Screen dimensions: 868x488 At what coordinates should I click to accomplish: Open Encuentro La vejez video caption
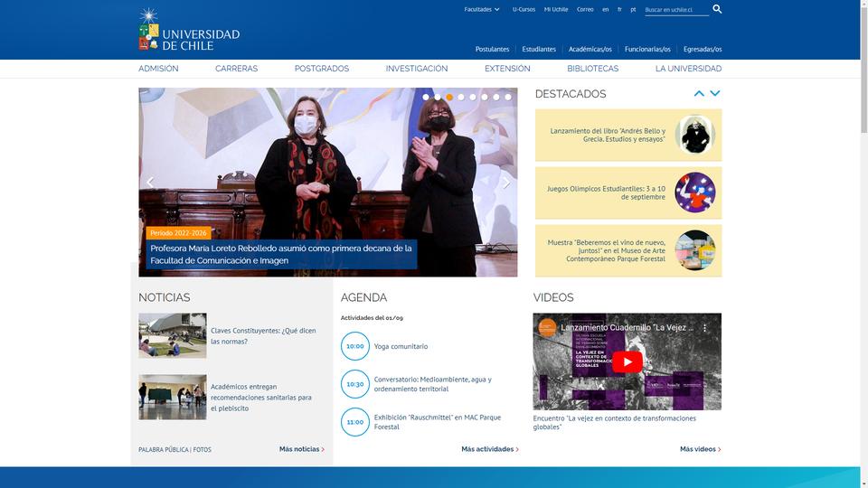point(615,423)
